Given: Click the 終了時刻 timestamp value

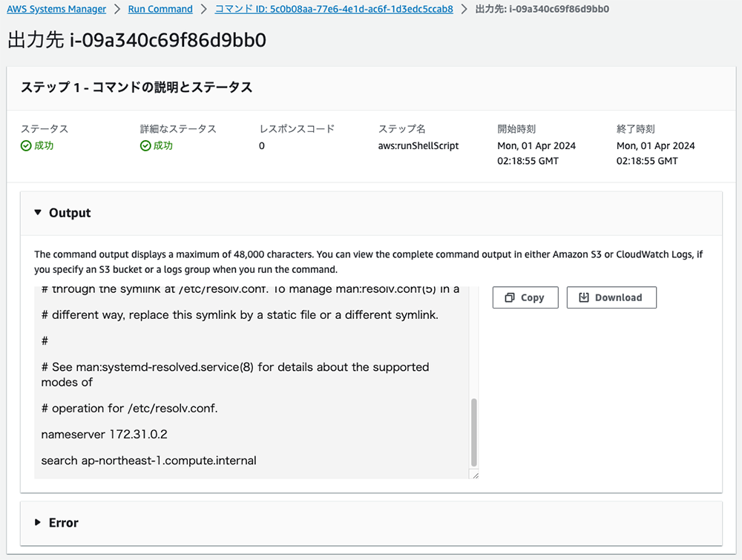Looking at the screenshot, I should point(655,154).
